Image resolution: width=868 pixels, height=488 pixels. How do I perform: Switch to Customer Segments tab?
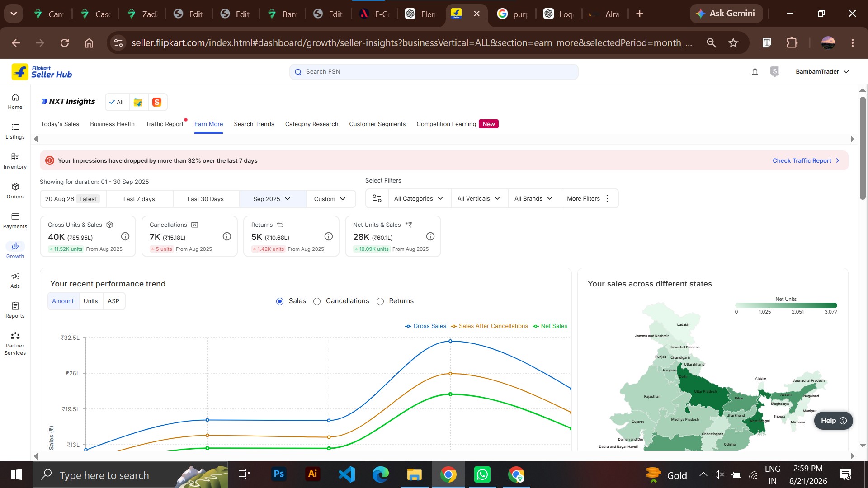pos(377,124)
